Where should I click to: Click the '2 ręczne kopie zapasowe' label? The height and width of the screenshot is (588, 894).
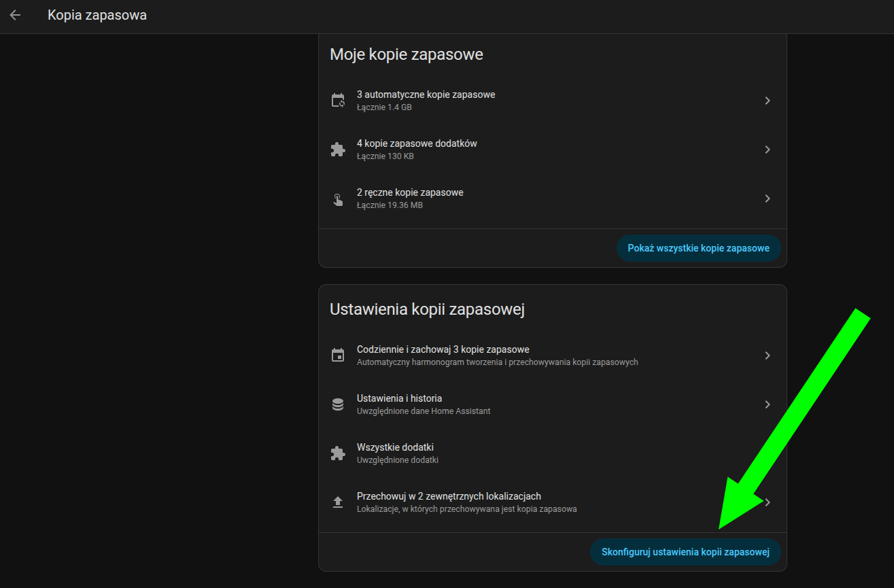pyautogui.click(x=410, y=192)
